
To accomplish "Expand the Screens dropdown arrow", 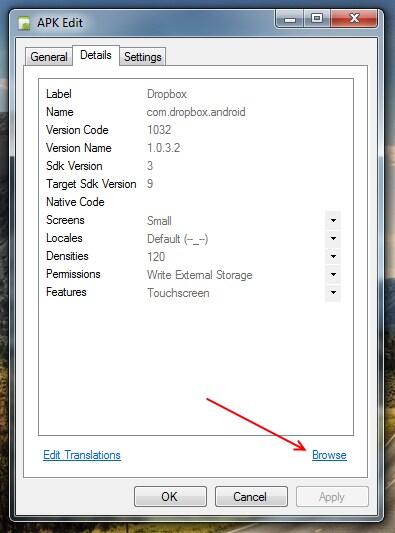I will [333, 220].
